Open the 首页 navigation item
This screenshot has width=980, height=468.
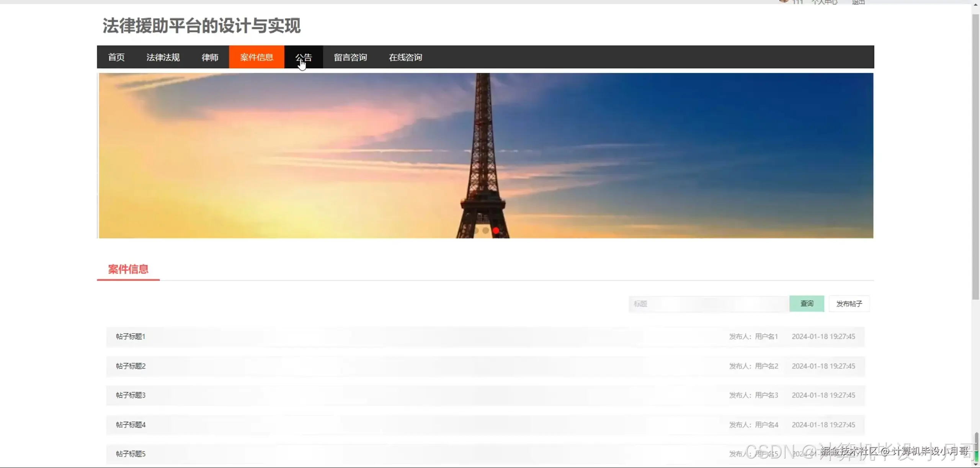pyautogui.click(x=116, y=57)
